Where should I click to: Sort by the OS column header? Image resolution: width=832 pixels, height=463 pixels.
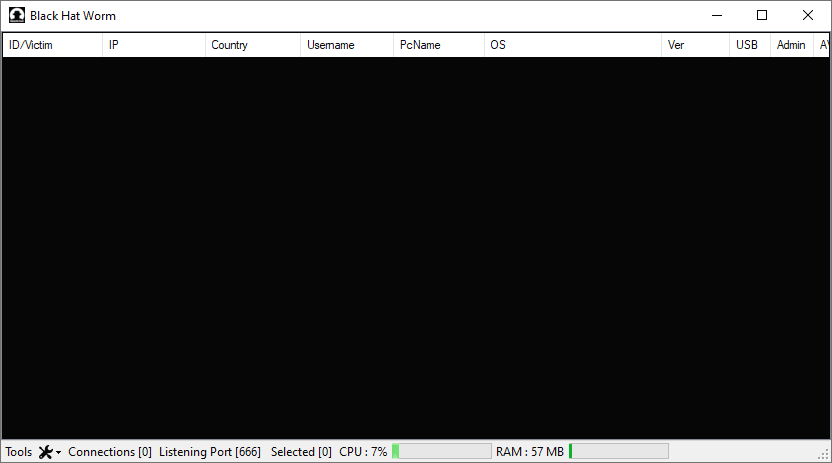572,45
